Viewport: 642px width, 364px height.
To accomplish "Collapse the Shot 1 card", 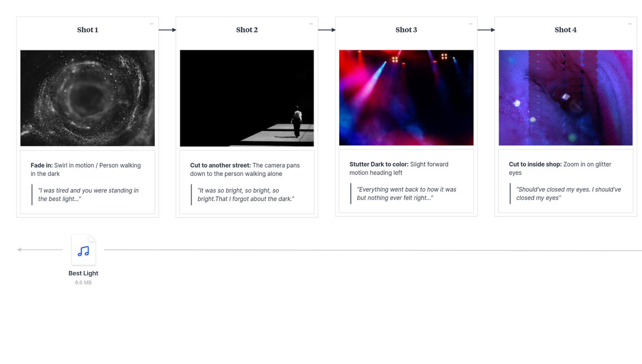I will tap(152, 24).
